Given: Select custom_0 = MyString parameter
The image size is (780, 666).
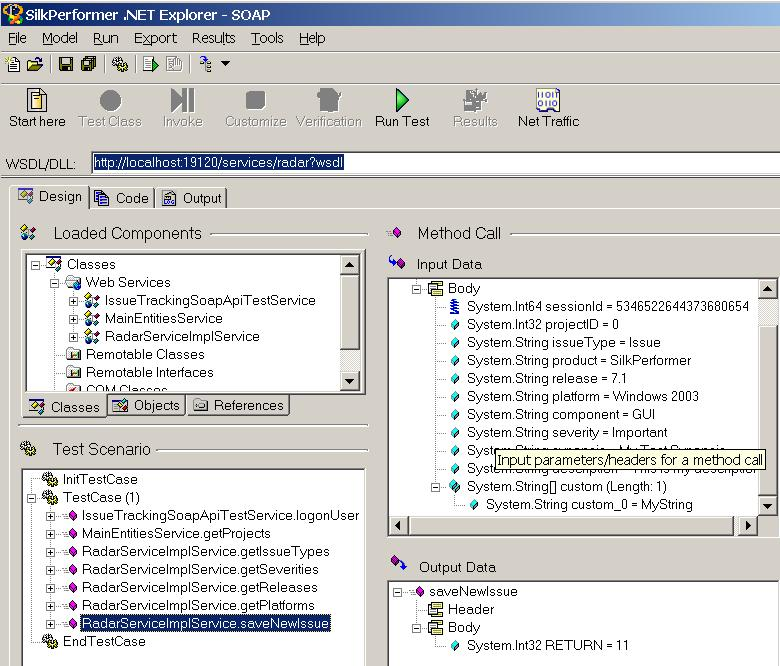Looking at the screenshot, I should pos(589,505).
